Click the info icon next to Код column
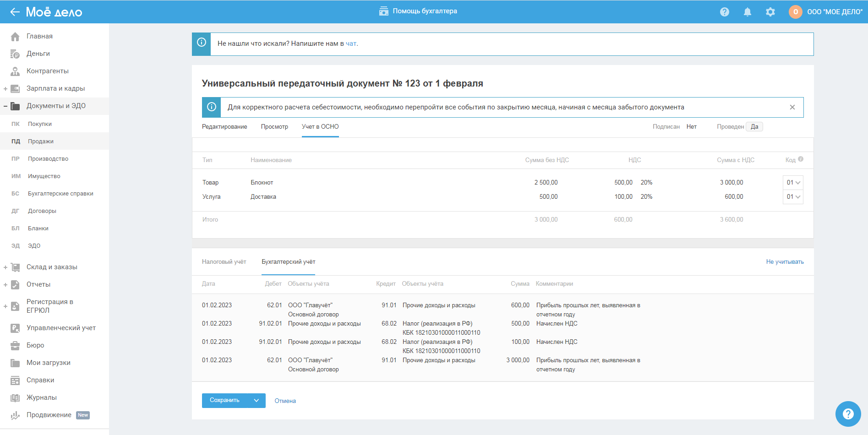The image size is (868, 435). [x=801, y=159]
